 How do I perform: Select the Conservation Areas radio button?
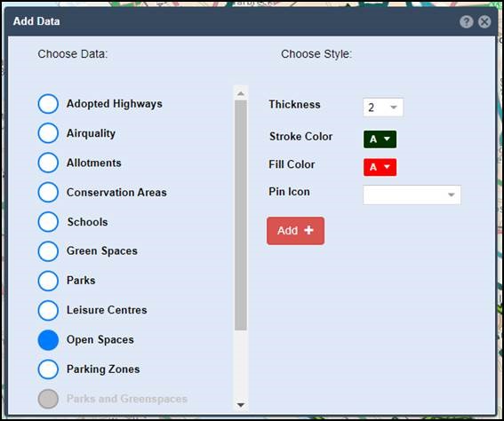tap(48, 192)
